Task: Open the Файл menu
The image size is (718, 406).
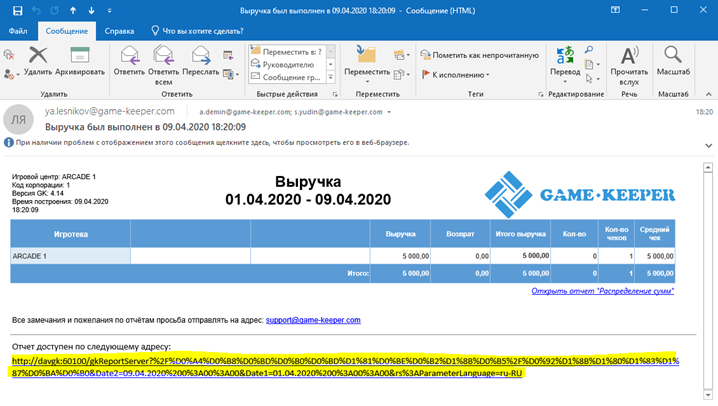Action: 18,31
